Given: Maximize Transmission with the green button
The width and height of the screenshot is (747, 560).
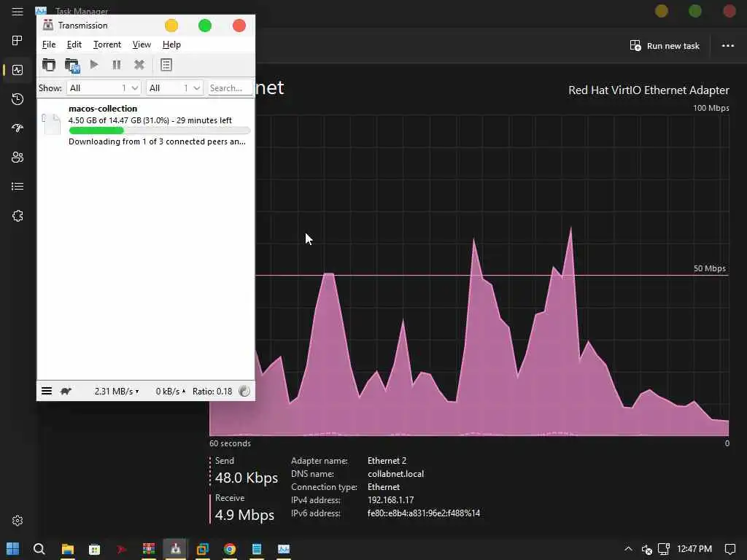Looking at the screenshot, I should [x=205, y=26].
